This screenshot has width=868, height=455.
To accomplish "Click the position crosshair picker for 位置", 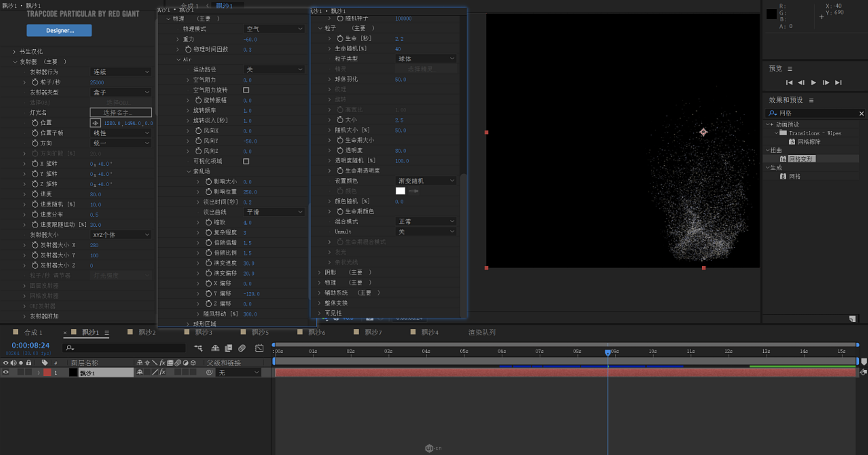I will click(96, 123).
